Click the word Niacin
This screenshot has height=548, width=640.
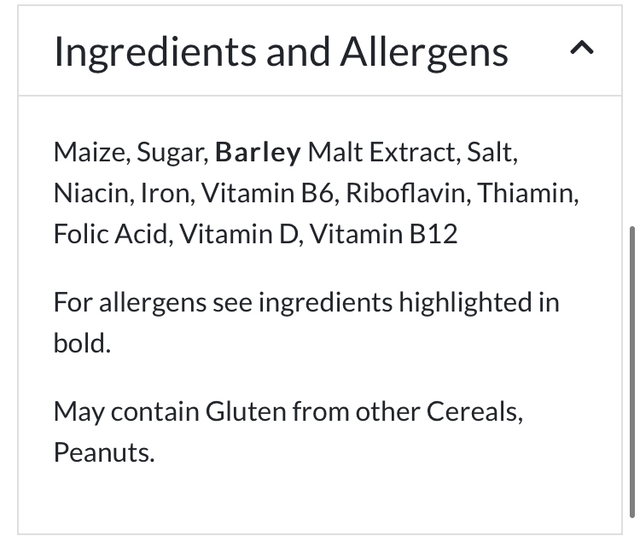click(x=92, y=194)
